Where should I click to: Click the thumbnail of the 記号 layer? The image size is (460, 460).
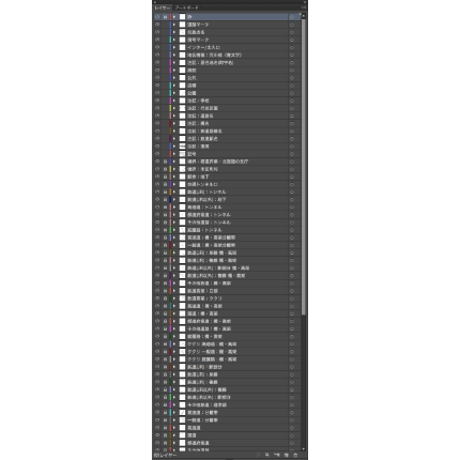182,154
